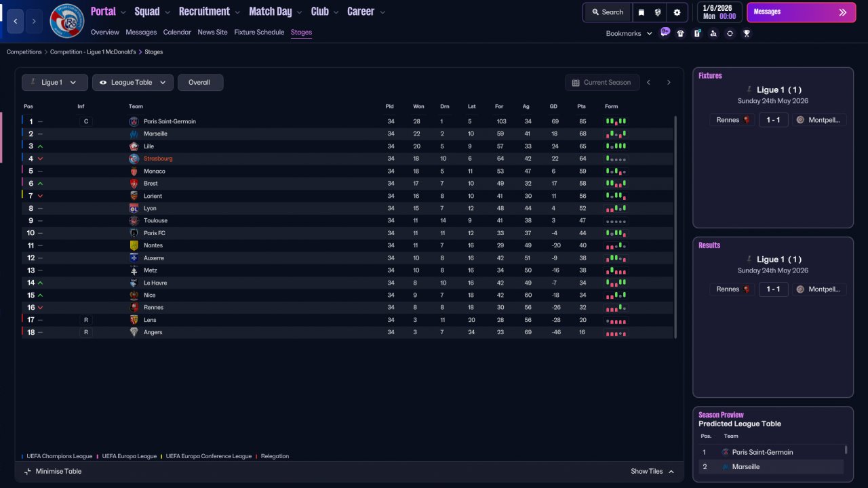Click the date and time display
The width and height of the screenshot is (868, 488).
pyautogui.click(x=719, y=12)
